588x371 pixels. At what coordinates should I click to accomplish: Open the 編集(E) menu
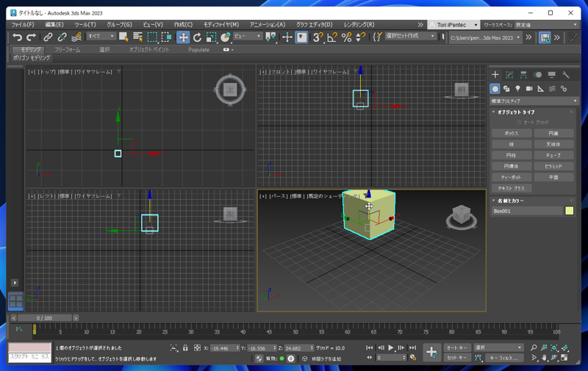54,24
